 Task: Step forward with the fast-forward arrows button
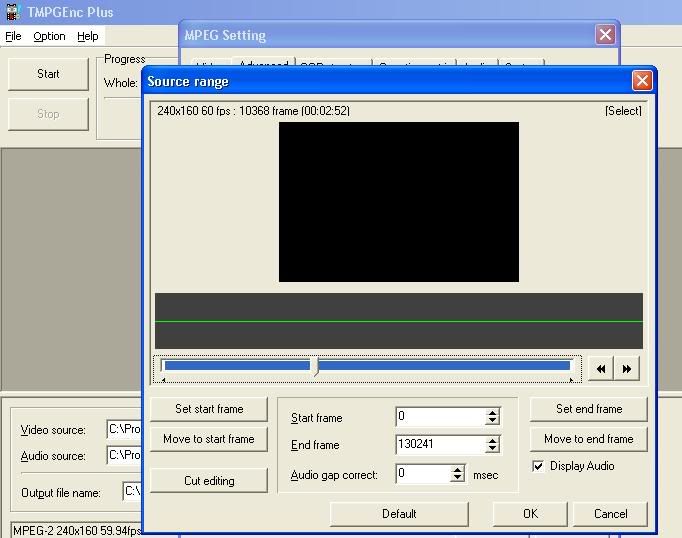click(627, 369)
